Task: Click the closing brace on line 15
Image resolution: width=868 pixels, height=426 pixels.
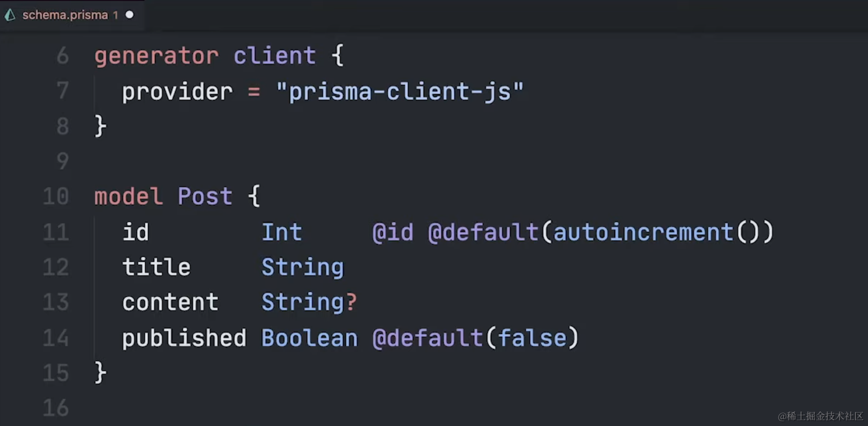Action: click(x=100, y=372)
